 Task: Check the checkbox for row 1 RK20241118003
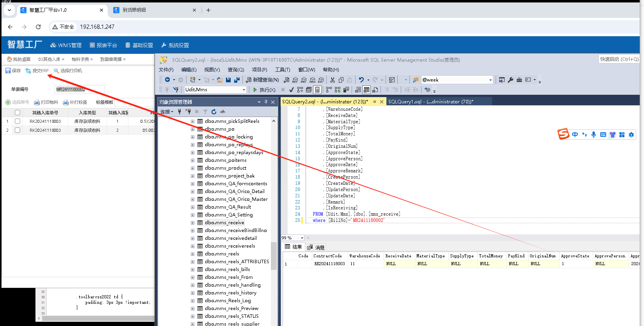tap(18, 121)
